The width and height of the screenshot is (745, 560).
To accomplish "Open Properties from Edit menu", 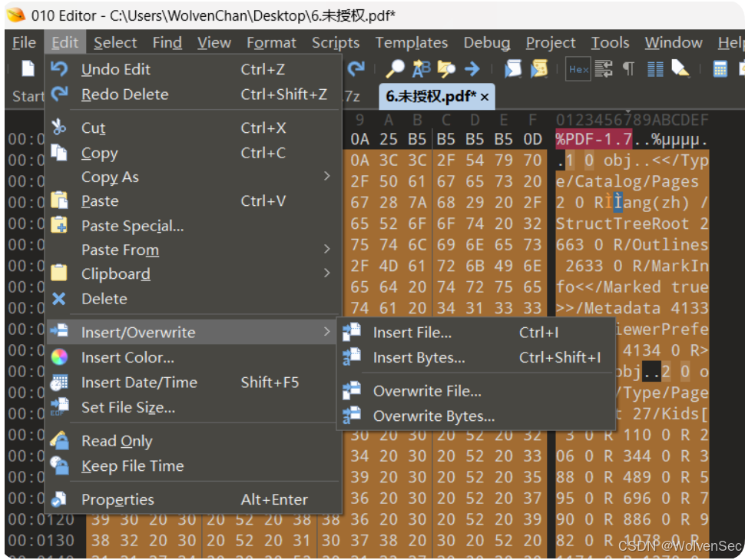I will click(x=194, y=499).
